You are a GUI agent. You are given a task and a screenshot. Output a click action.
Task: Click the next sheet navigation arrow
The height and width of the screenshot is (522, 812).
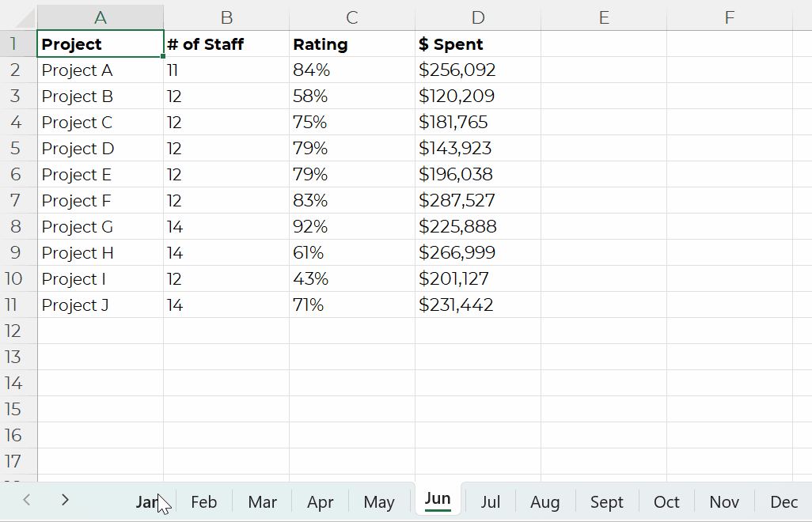tap(65, 500)
